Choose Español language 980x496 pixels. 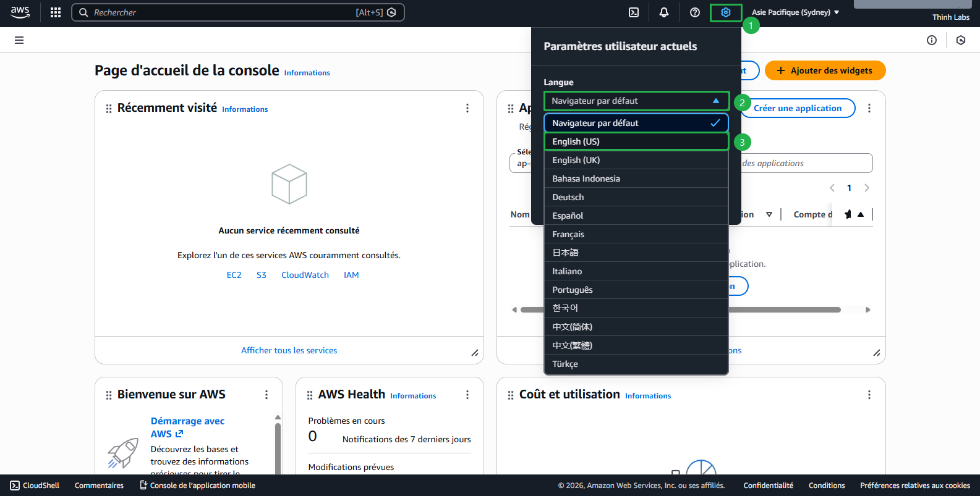point(636,216)
